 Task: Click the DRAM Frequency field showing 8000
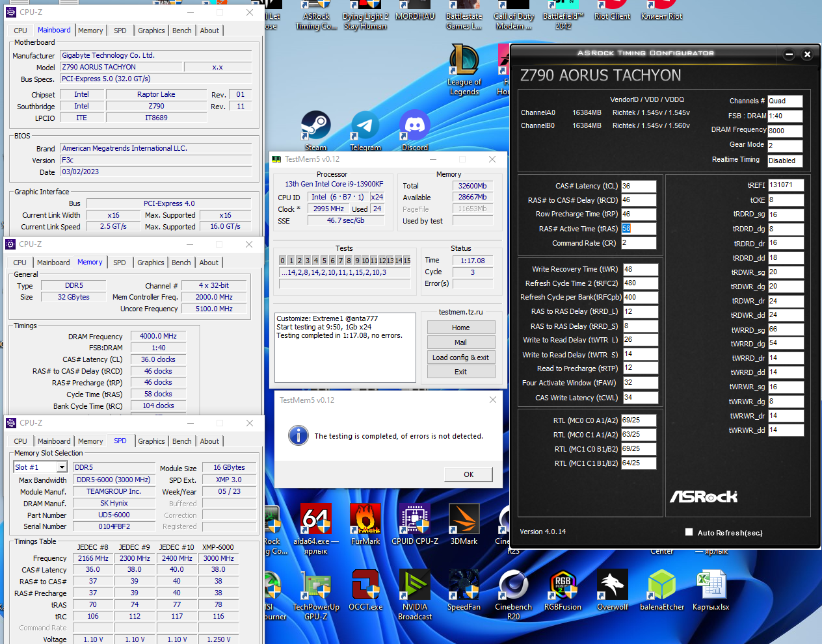pyautogui.click(x=785, y=131)
